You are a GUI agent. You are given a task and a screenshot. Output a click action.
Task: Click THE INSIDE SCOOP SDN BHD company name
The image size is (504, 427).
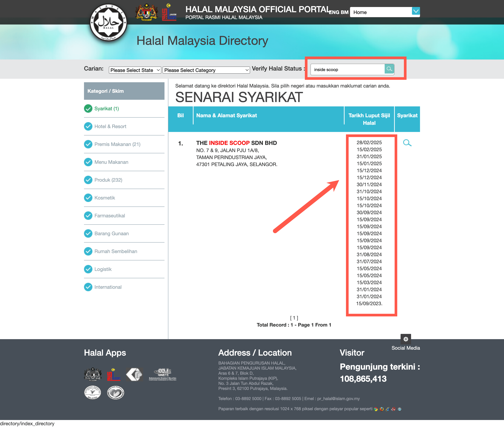(x=236, y=143)
